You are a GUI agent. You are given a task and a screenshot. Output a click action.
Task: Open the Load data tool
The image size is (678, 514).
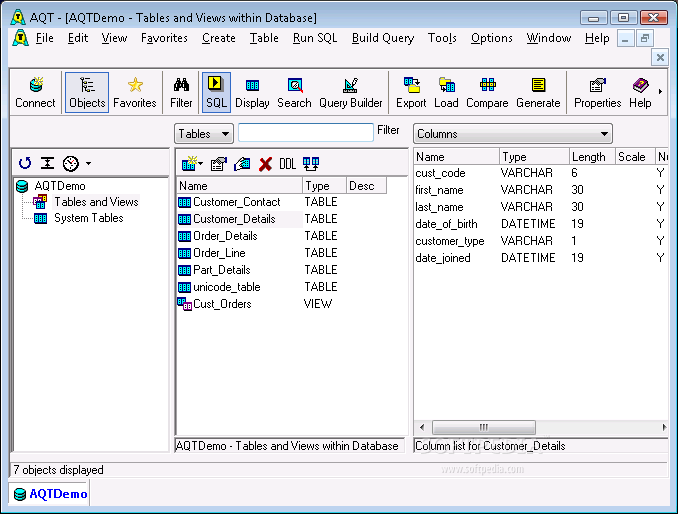coord(446,93)
